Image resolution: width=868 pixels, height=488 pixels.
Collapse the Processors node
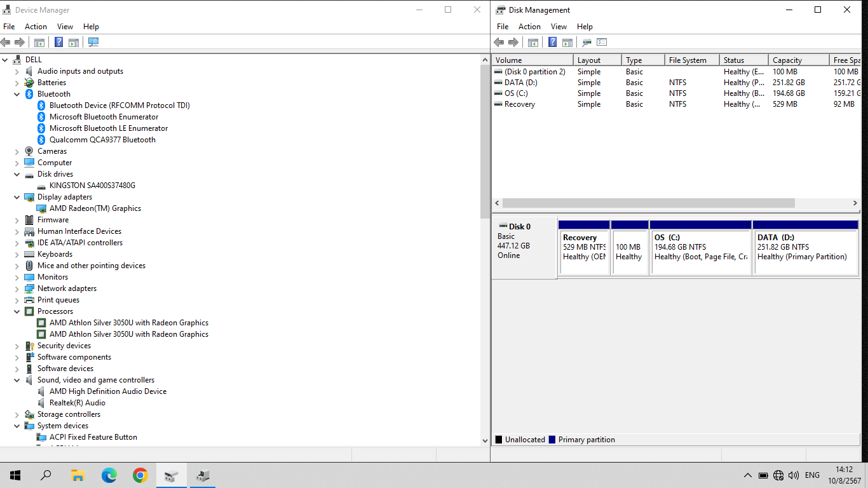[x=17, y=311]
